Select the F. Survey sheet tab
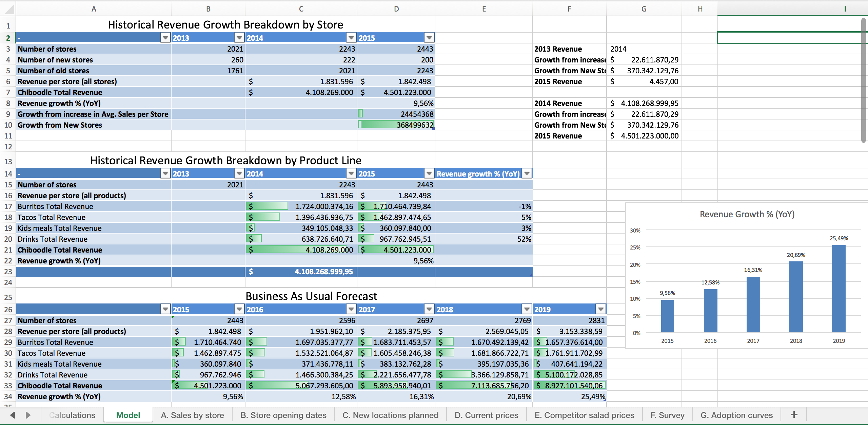The height and width of the screenshot is (425, 868). click(x=667, y=415)
